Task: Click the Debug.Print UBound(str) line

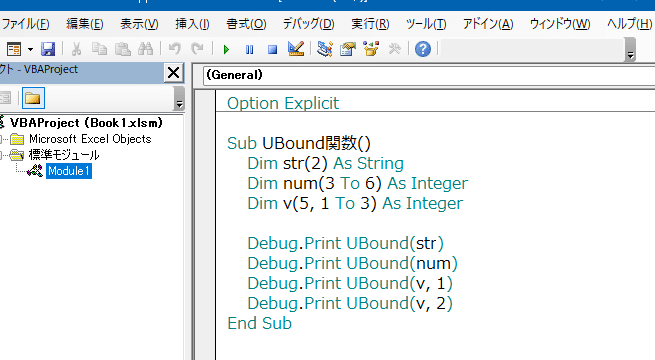Action: click(x=345, y=243)
